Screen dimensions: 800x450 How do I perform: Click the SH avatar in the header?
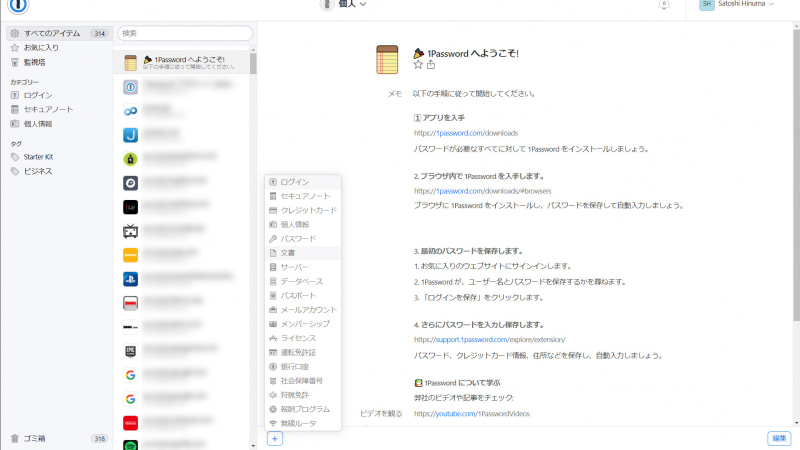pos(707,4)
